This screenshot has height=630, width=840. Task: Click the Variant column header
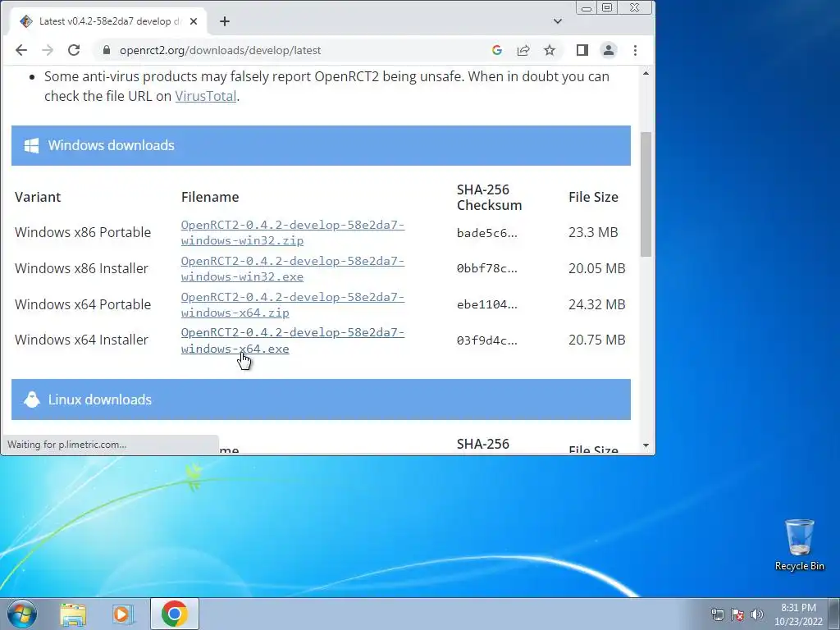[x=38, y=197]
